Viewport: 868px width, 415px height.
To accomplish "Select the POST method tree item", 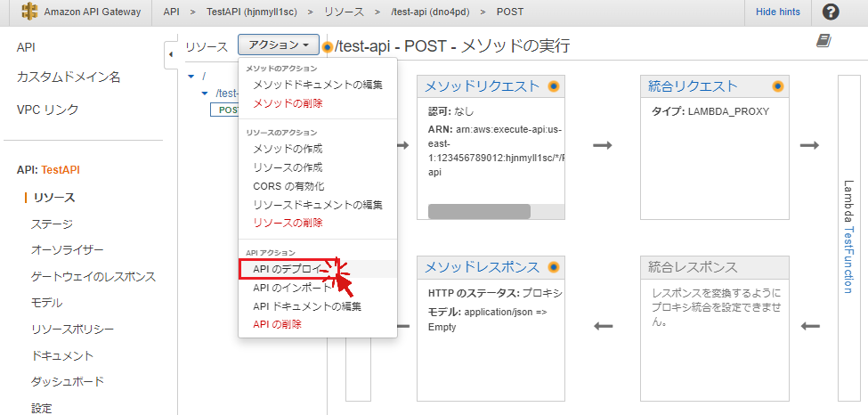I will pyautogui.click(x=224, y=110).
